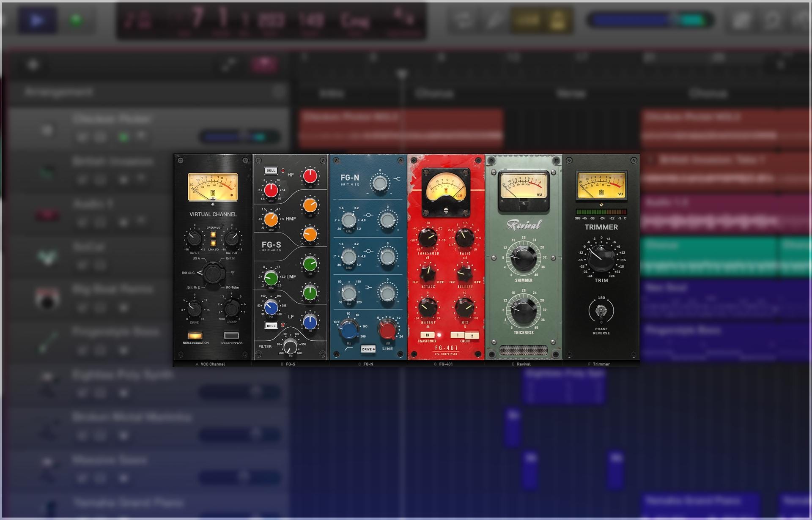The image size is (812, 520).
Task: Toggle the DRIVE button on FG-N
Action: point(368,349)
